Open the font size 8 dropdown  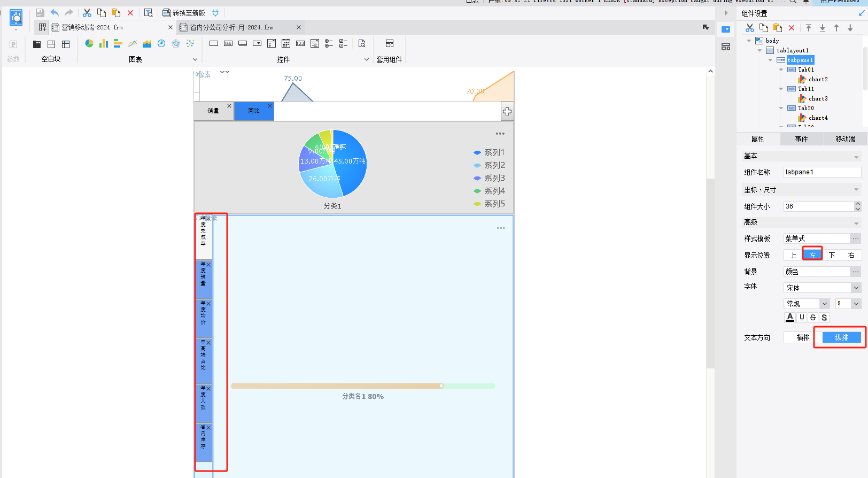tap(856, 304)
